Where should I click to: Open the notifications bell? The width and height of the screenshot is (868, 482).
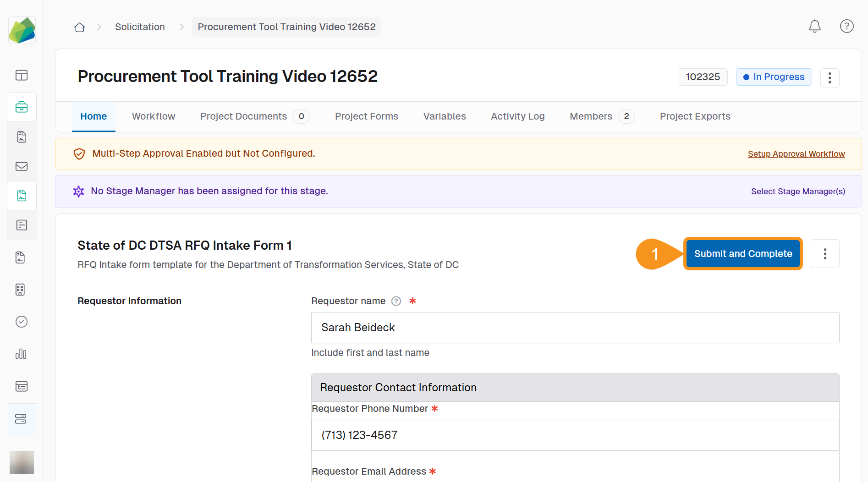pyautogui.click(x=814, y=27)
